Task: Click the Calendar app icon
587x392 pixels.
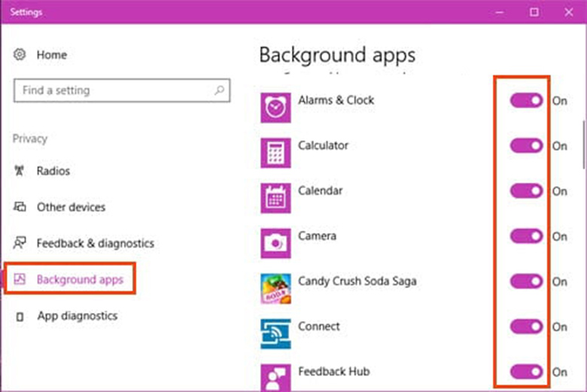Action: [275, 197]
